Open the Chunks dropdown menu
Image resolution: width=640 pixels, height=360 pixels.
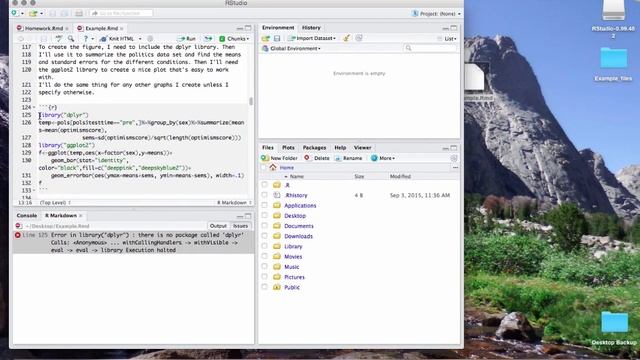pyautogui.click(x=235, y=38)
